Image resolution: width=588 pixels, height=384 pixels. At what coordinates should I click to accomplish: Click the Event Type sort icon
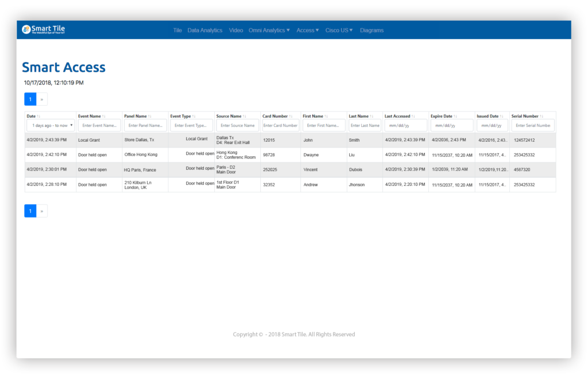(x=194, y=115)
